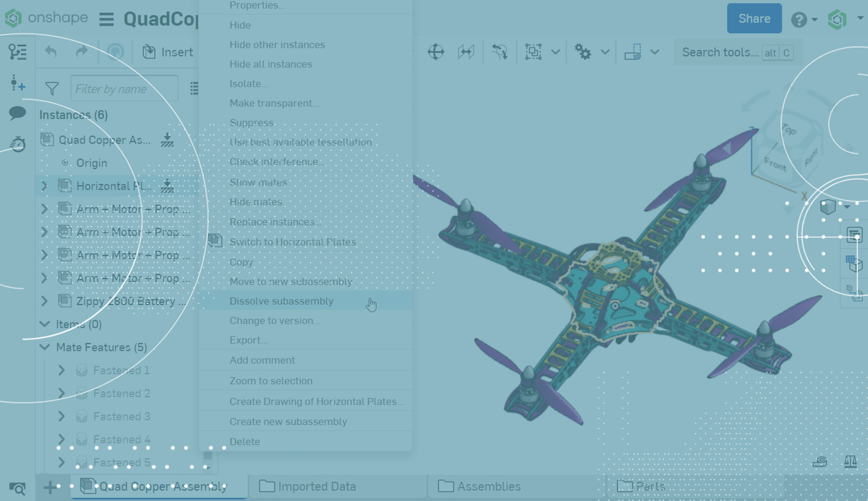Click the undo arrow icon
The image size is (868, 501).
tap(51, 52)
